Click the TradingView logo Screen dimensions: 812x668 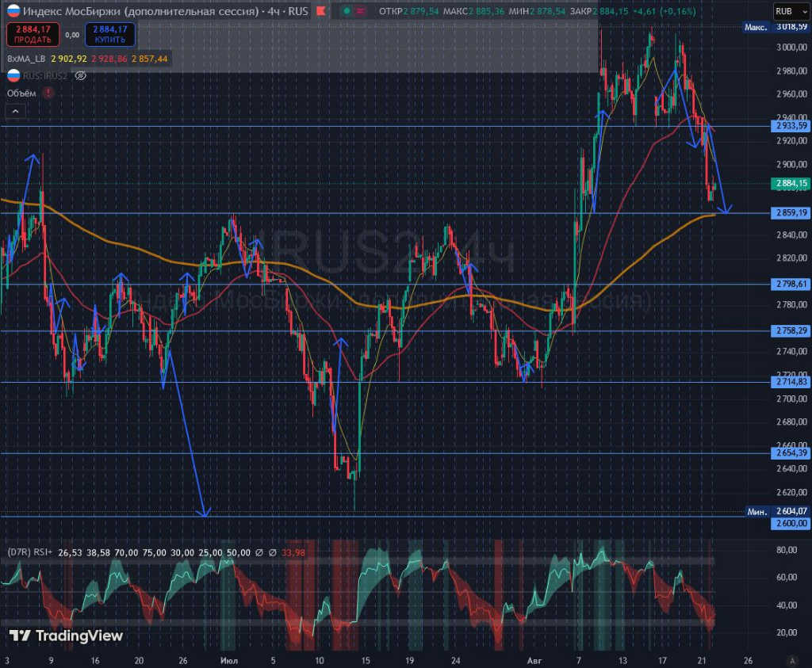click(x=66, y=636)
